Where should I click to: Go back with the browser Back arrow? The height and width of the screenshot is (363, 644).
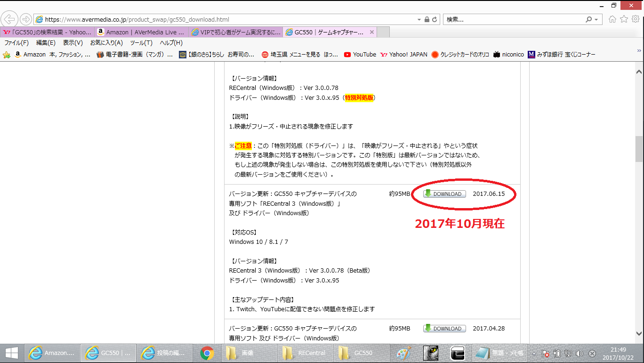click(10, 19)
